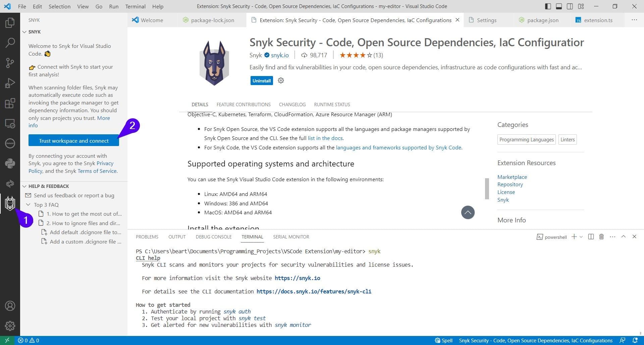This screenshot has height=345, width=644.
Task: Open the Extensions view
Action: coord(10,103)
